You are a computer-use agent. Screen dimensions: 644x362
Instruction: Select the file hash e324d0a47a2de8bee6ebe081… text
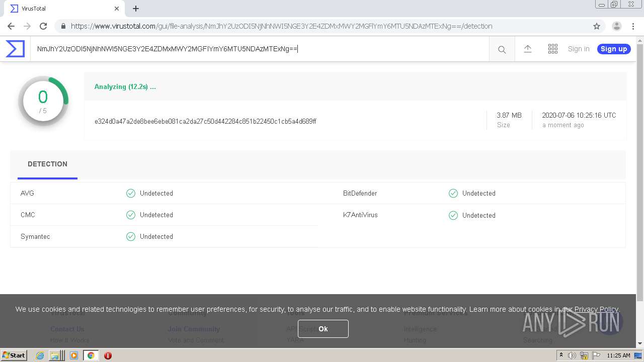205,121
